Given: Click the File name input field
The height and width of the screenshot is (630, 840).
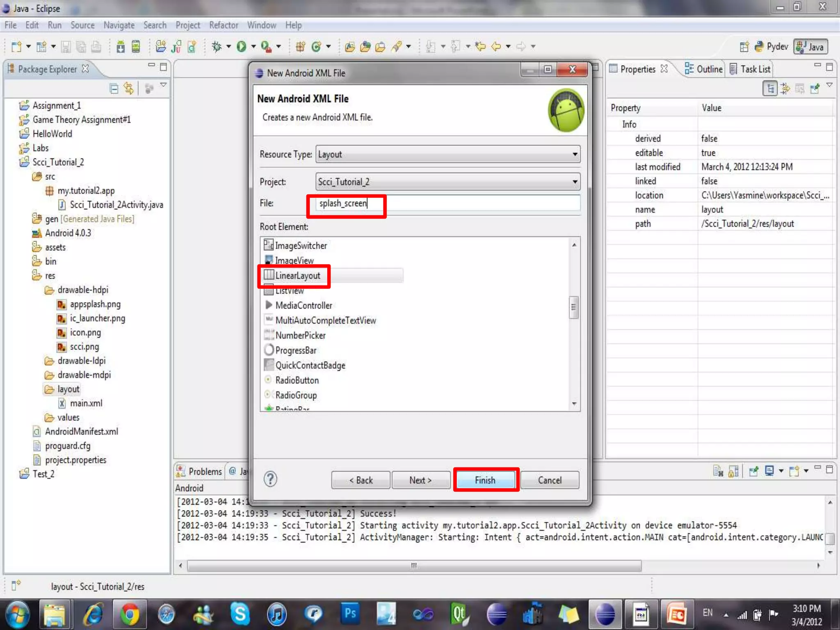Looking at the screenshot, I should 448,203.
